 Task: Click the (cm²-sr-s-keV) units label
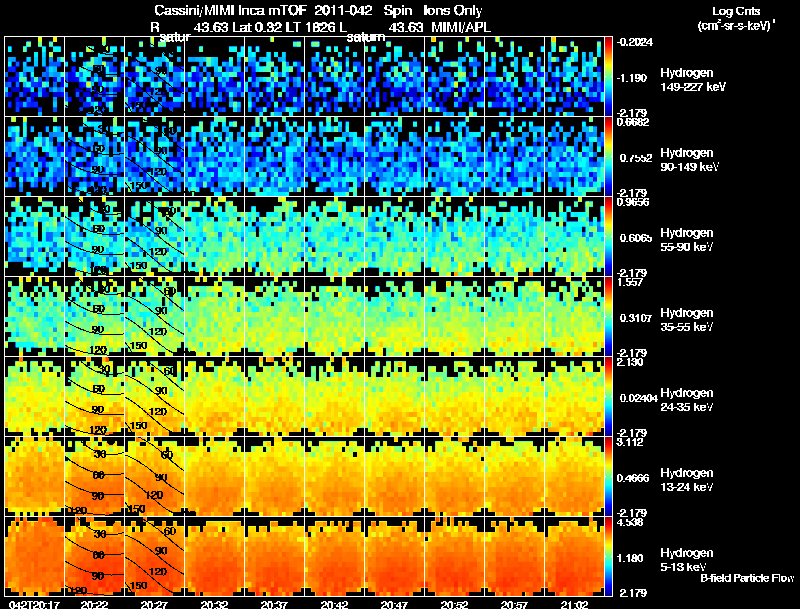(736, 25)
